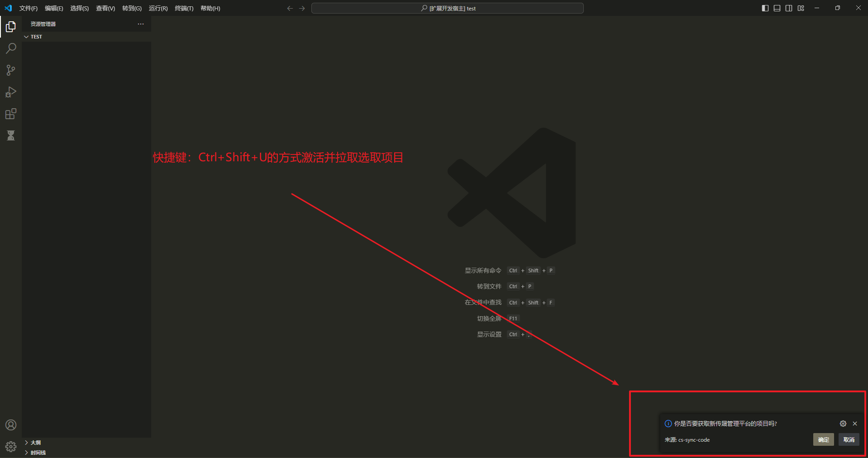Cancel with the 取消 button
The width and height of the screenshot is (868, 458).
point(849,439)
